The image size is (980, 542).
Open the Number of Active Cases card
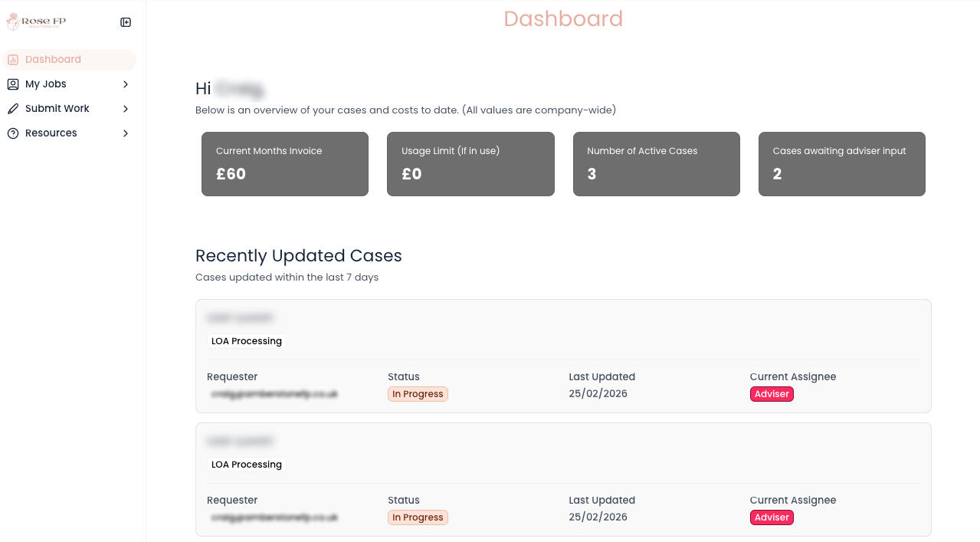[656, 164]
